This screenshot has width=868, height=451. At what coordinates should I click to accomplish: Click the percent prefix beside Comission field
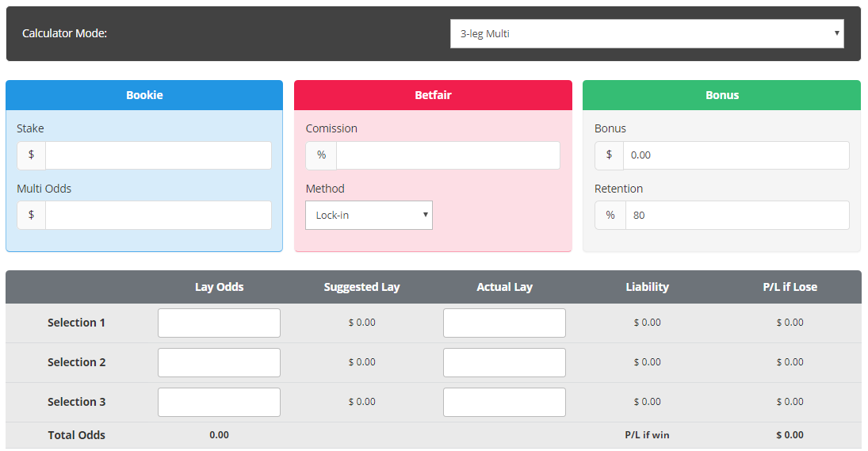tap(321, 155)
